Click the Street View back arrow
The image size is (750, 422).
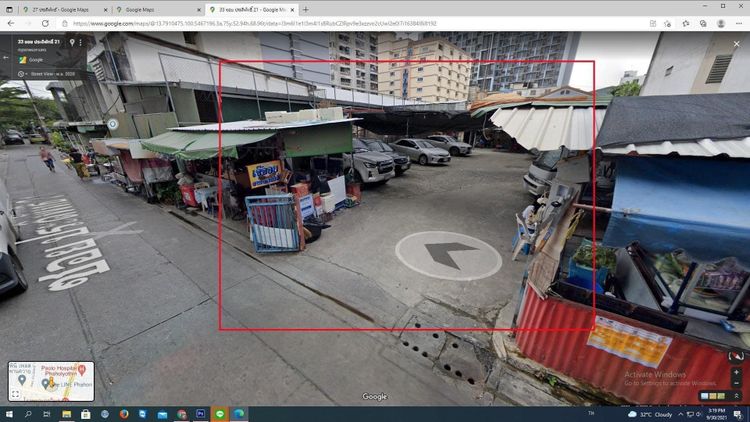[6, 57]
